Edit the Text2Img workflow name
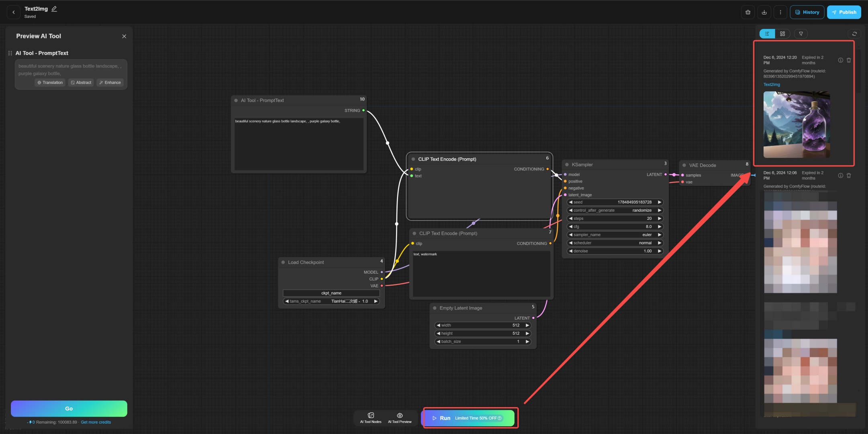Screen dimensions: 868x434 (54, 9)
